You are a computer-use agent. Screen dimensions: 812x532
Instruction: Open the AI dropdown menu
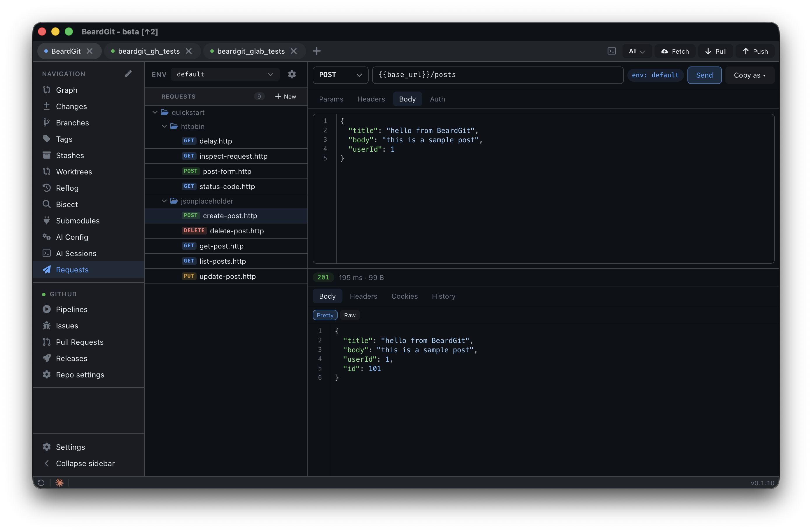click(637, 51)
